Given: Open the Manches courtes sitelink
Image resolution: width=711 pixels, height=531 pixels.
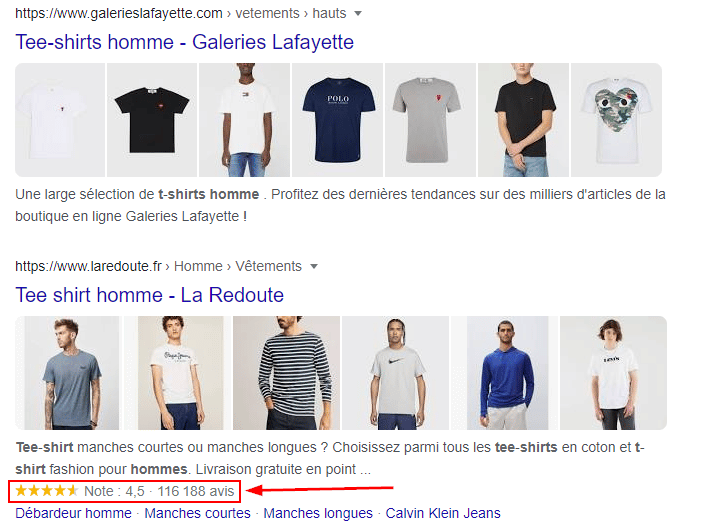Looking at the screenshot, I should (x=197, y=513).
